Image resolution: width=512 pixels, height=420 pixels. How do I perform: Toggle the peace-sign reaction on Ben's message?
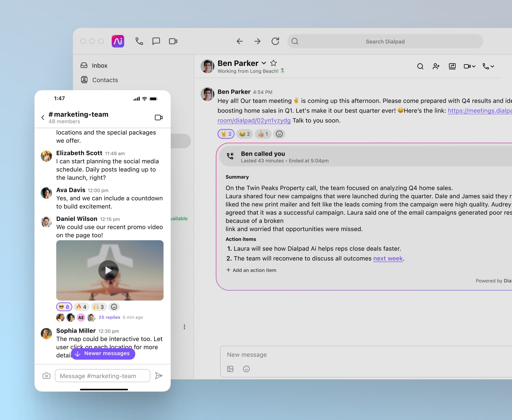pos(225,134)
